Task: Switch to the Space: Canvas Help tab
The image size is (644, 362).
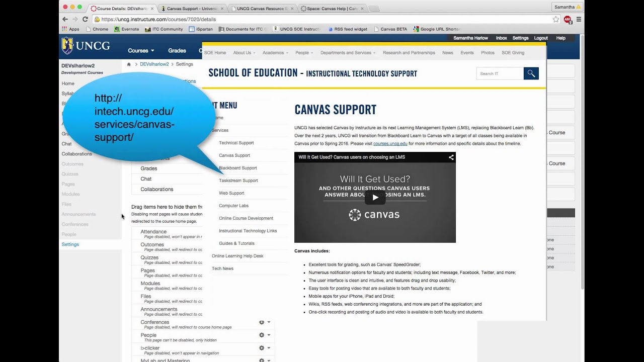Action: point(332,9)
